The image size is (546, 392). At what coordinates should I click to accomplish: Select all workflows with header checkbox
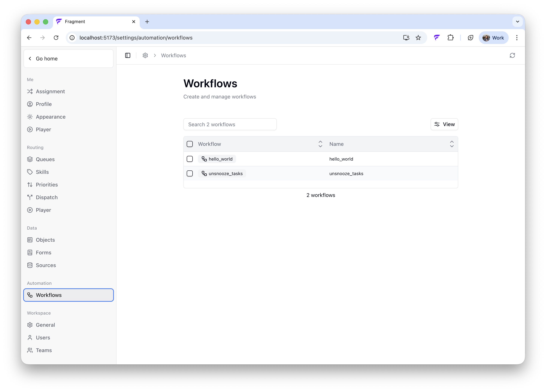click(x=190, y=144)
